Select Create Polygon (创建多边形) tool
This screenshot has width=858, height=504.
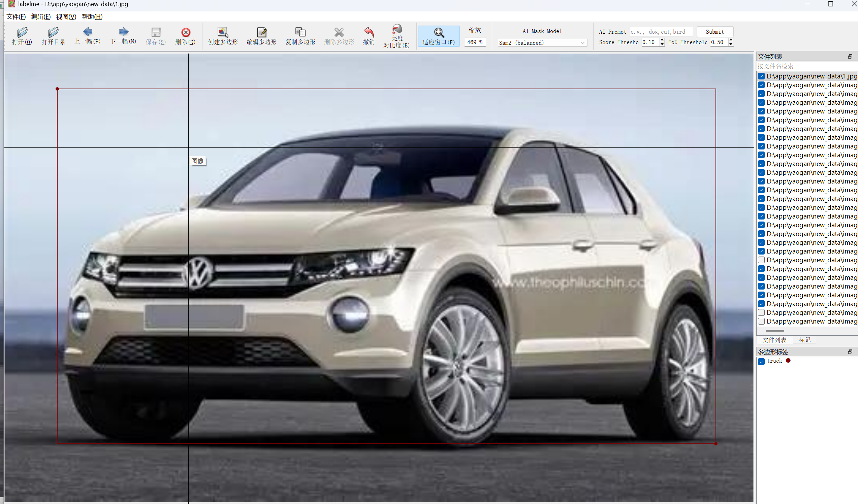223,33
